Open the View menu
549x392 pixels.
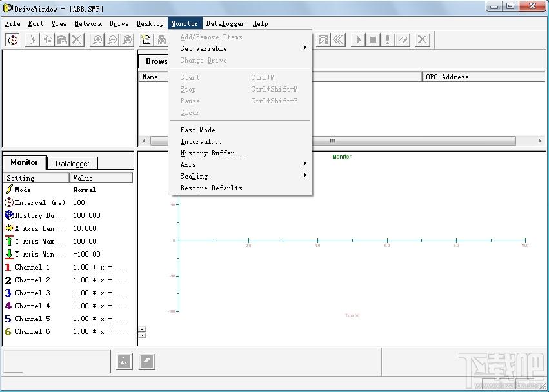[x=59, y=23]
